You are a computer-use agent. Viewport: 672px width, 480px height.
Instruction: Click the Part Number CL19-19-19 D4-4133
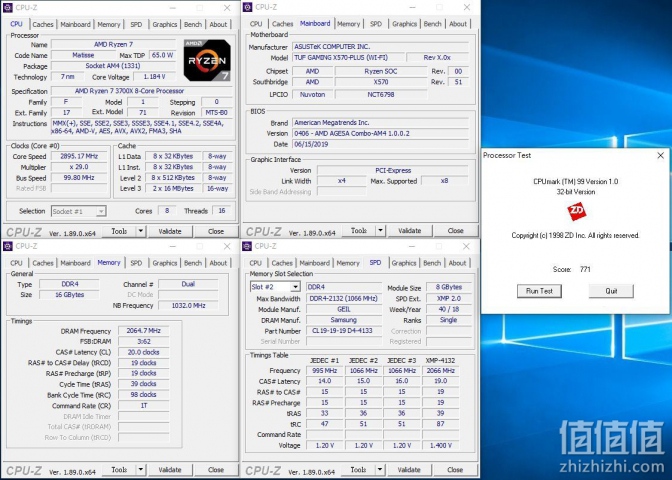(344, 331)
